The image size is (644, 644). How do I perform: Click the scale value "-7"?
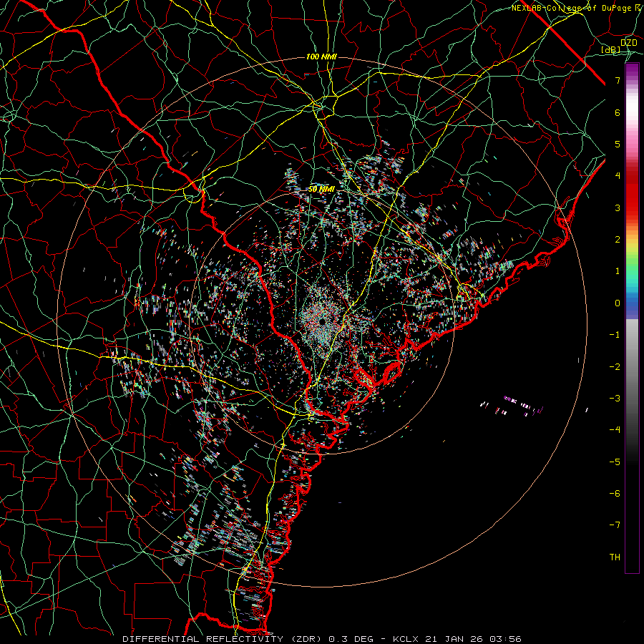[x=615, y=525]
